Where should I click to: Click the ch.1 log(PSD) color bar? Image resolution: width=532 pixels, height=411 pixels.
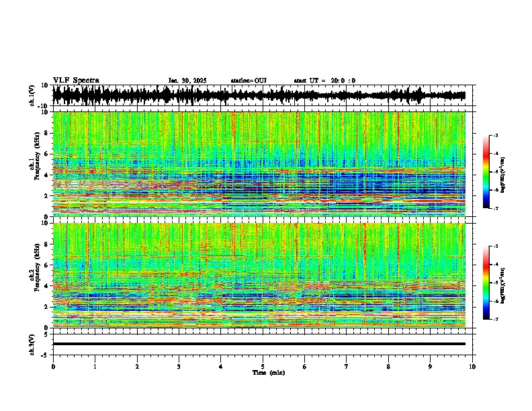486,172
